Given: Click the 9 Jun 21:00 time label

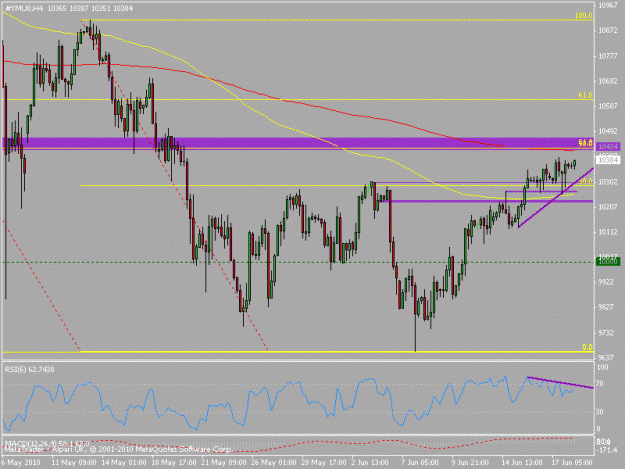Looking at the screenshot, I should [x=470, y=462].
